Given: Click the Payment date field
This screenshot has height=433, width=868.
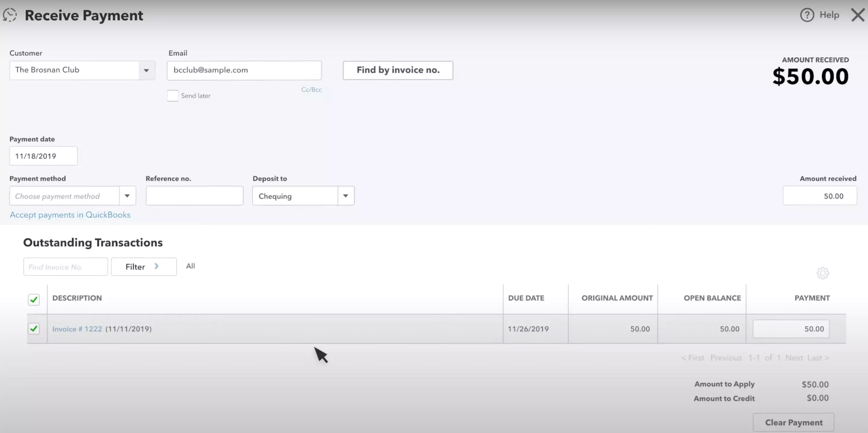Looking at the screenshot, I should tap(43, 156).
